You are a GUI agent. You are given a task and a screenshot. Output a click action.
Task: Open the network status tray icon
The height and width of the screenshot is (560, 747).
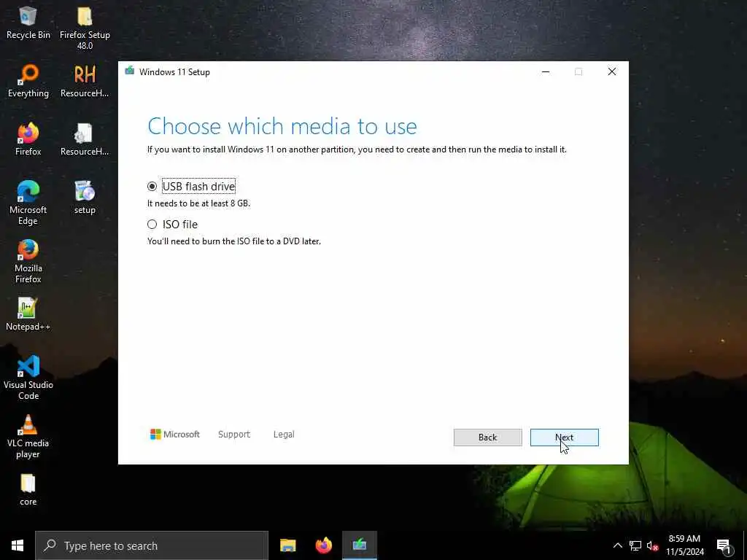tap(635, 545)
